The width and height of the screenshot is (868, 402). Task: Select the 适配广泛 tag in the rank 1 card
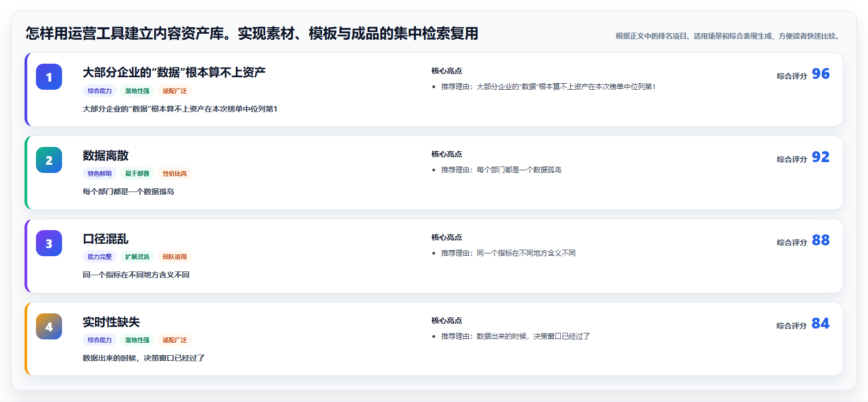pyautogui.click(x=174, y=91)
